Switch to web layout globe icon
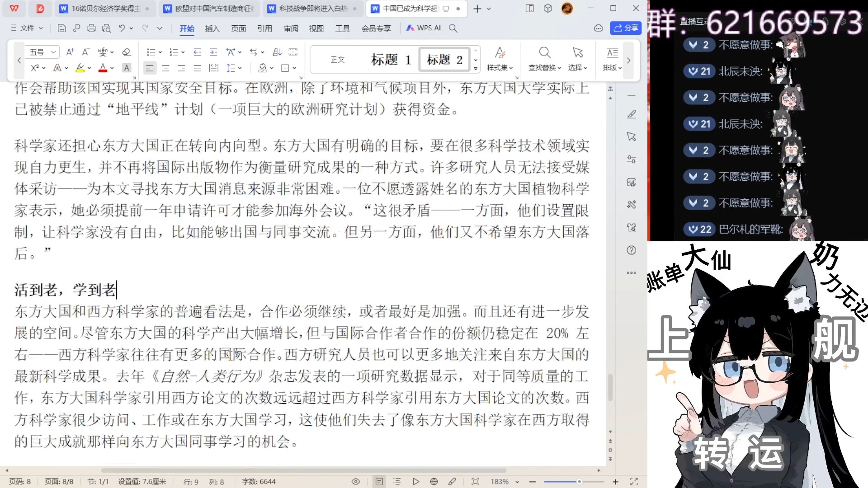 [434, 482]
